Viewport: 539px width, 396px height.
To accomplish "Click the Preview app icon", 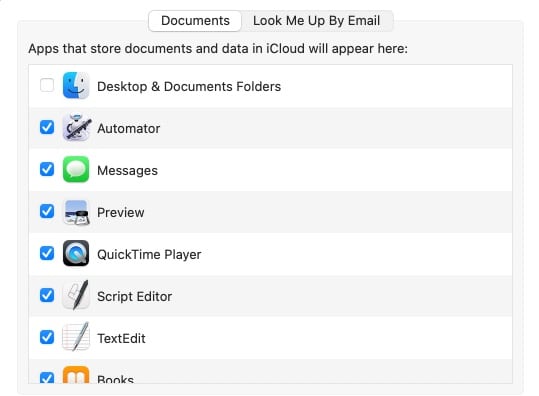I will coord(77,212).
